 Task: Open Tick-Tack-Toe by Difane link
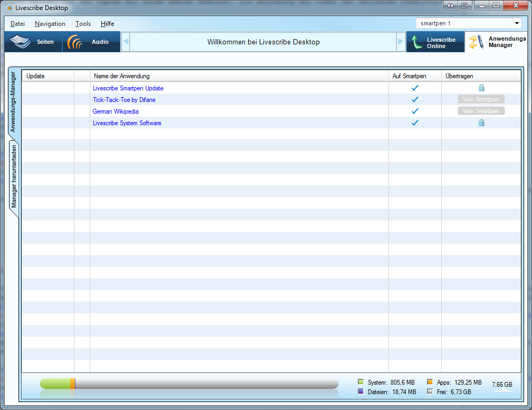(124, 99)
